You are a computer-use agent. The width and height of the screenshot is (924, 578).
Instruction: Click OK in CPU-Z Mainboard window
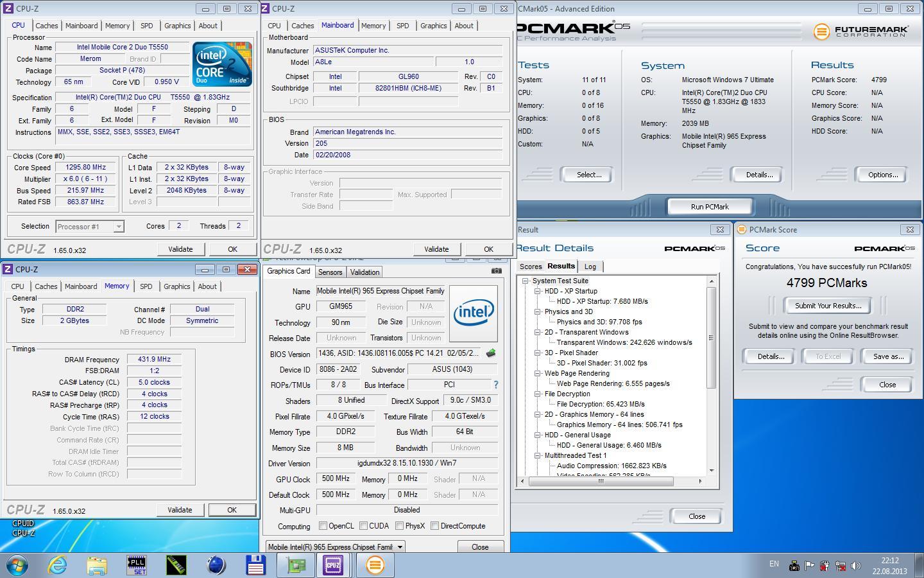pos(488,249)
